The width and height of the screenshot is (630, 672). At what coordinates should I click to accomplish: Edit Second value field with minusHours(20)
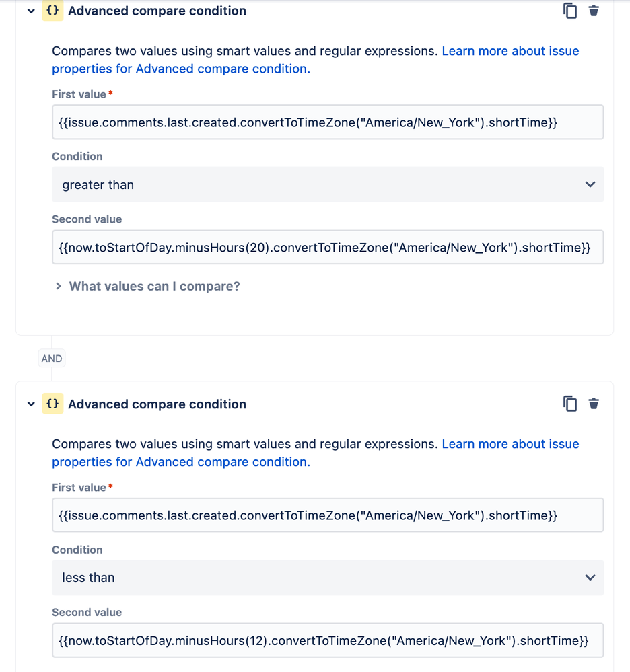tap(328, 248)
